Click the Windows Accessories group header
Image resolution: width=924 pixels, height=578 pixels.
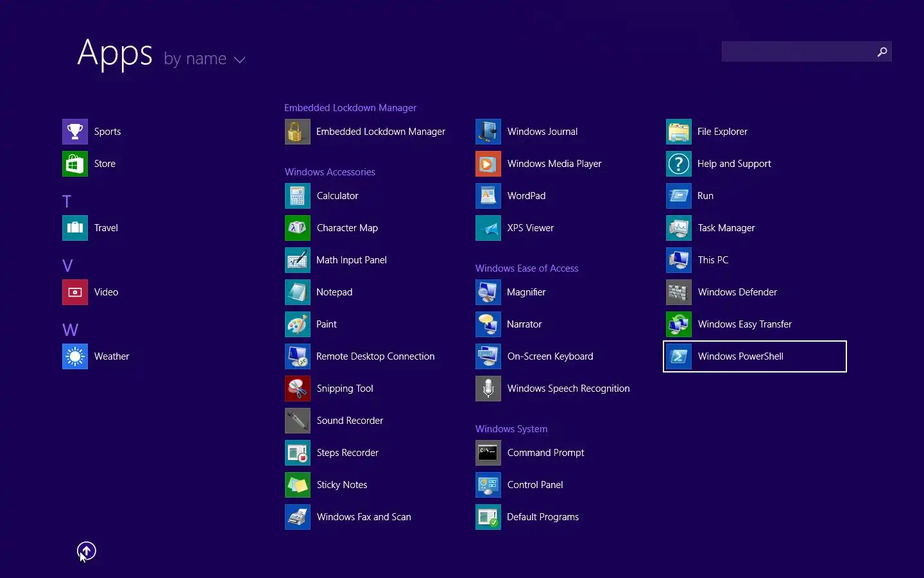coord(330,172)
